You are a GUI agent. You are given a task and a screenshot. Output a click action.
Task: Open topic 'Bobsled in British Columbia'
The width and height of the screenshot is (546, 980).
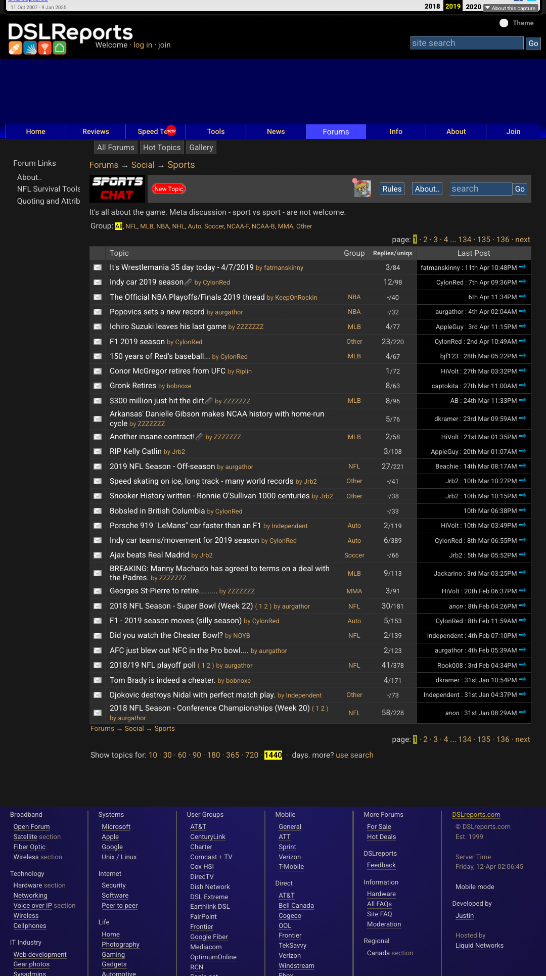[x=157, y=511]
